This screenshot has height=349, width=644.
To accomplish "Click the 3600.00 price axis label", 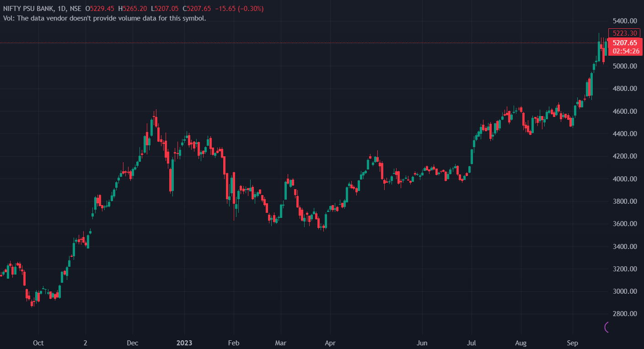I will point(625,224).
